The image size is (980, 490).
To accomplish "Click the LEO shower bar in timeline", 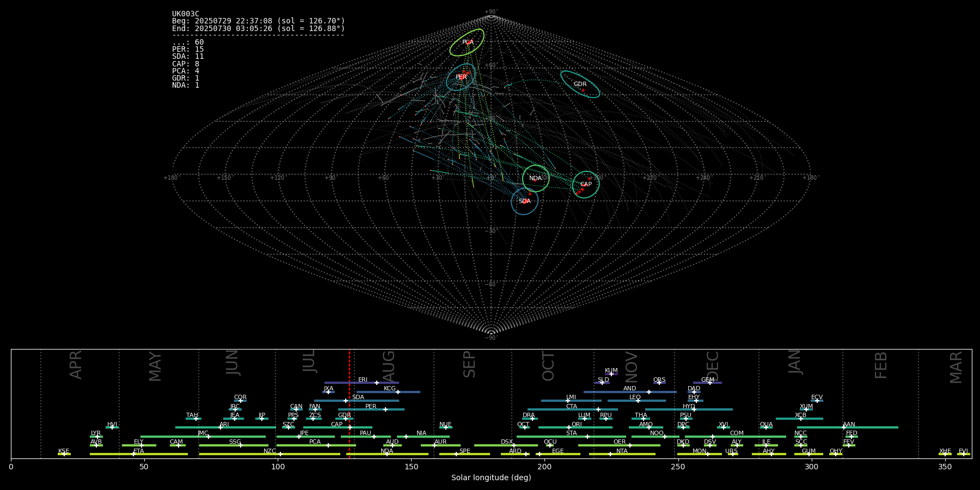I will pyautogui.click(x=636, y=401).
